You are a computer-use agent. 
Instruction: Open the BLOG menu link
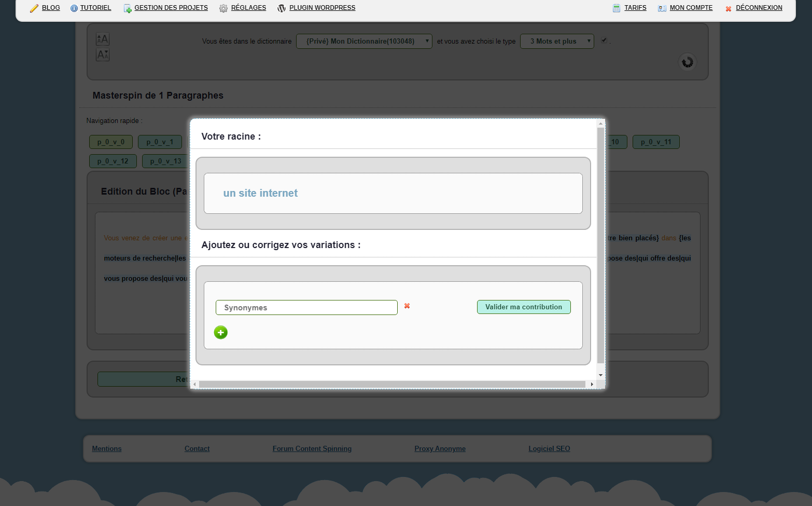tap(51, 8)
